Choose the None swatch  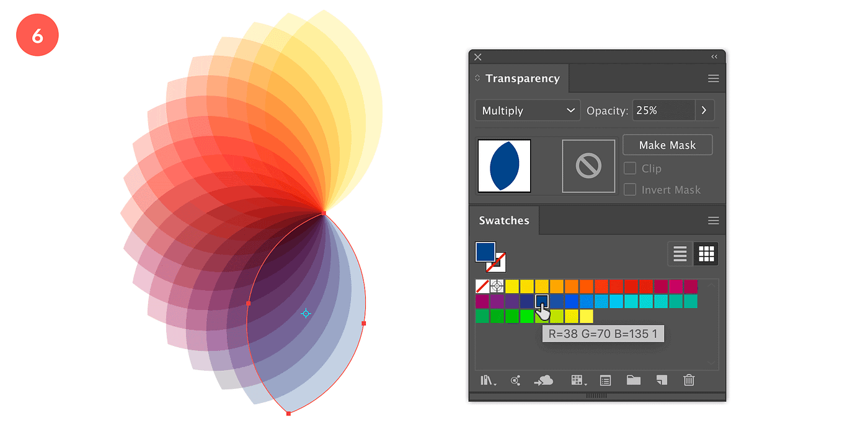coord(482,286)
